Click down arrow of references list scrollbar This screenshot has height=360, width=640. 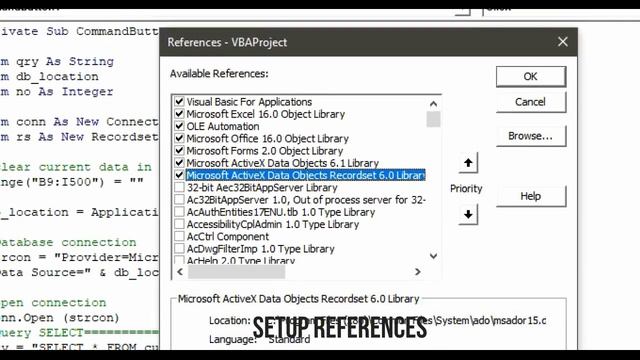coord(433,256)
